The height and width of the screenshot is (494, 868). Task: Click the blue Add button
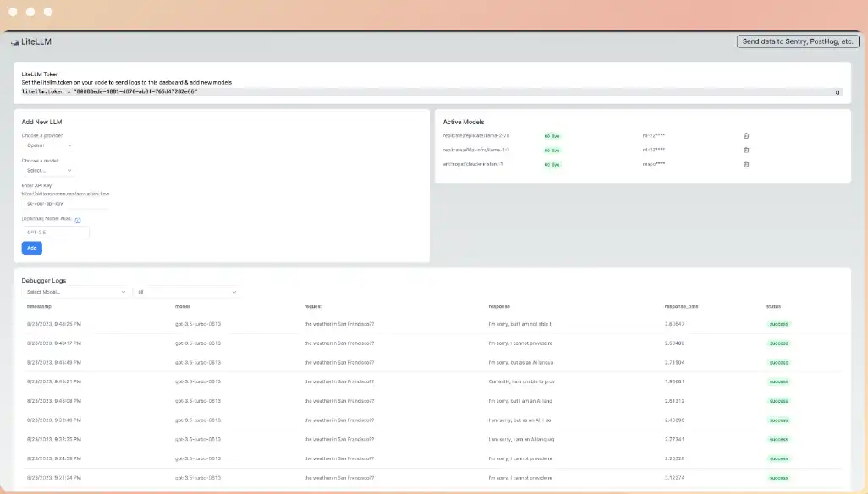[x=32, y=248]
